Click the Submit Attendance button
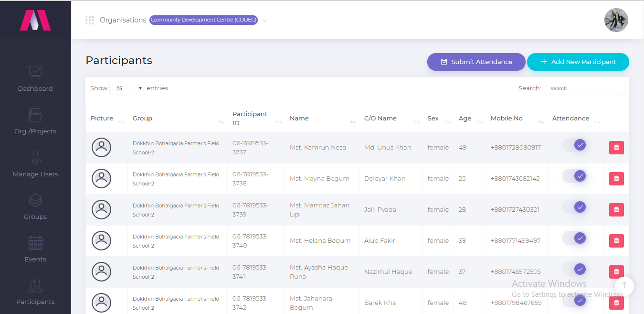 (476, 62)
